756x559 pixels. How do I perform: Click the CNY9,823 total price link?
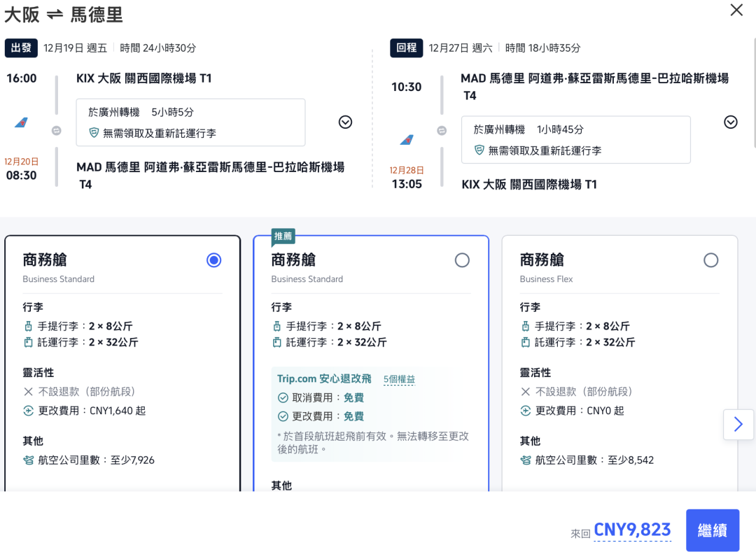pos(632,530)
